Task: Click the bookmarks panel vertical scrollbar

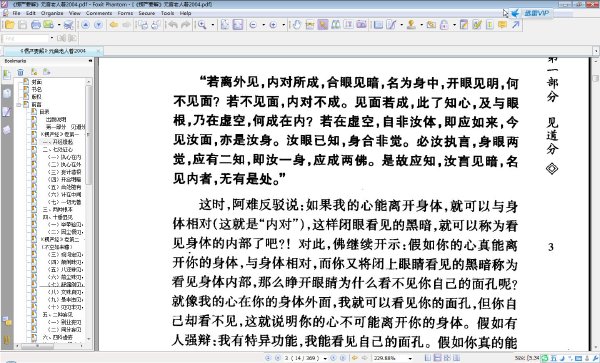Action: [89, 210]
